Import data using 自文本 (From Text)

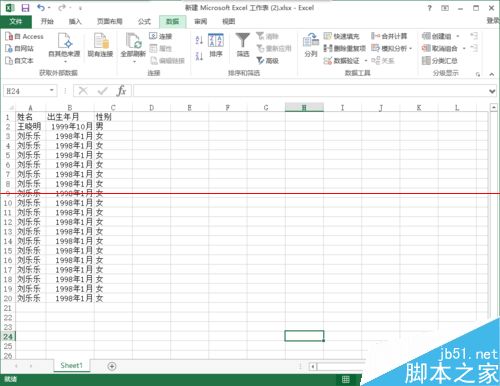click(19, 61)
